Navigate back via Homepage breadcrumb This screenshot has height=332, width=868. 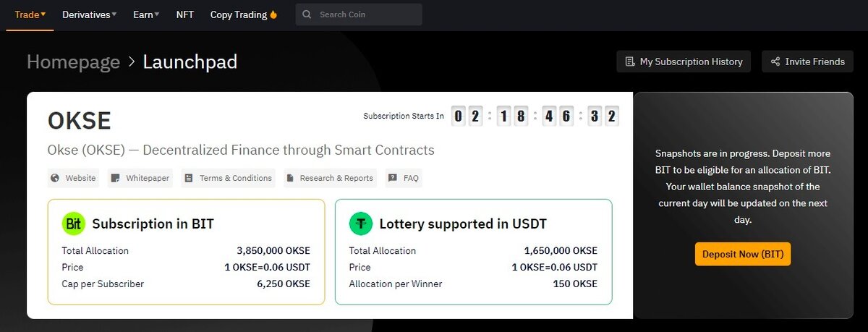[73, 62]
